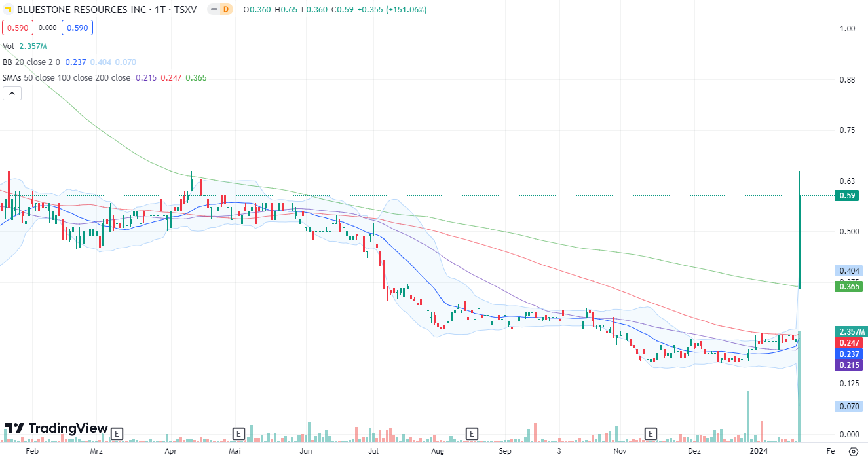Click the Jul label on the time axis
The width and height of the screenshot is (868, 459).
(x=373, y=451)
